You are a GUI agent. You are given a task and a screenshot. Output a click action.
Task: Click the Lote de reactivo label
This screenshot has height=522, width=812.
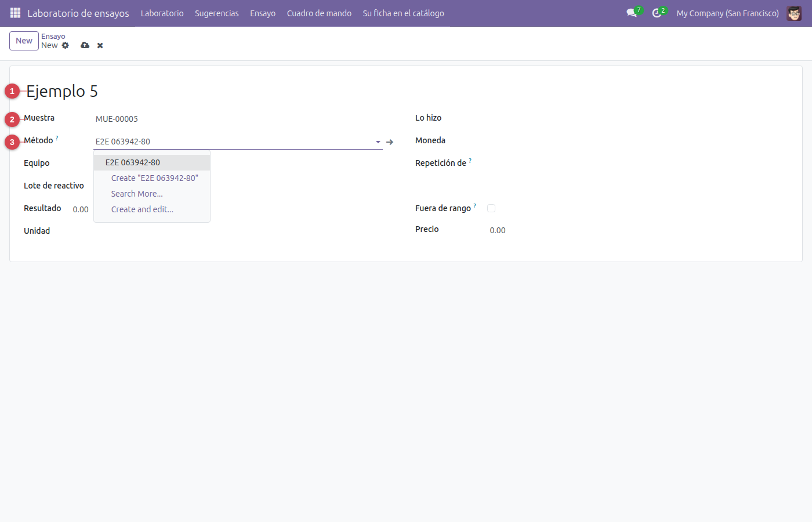click(x=54, y=186)
